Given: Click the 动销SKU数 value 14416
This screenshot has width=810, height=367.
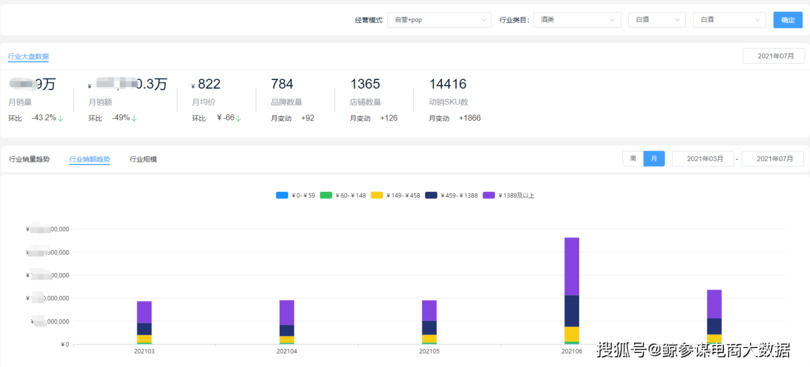Looking at the screenshot, I should tap(448, 84).
